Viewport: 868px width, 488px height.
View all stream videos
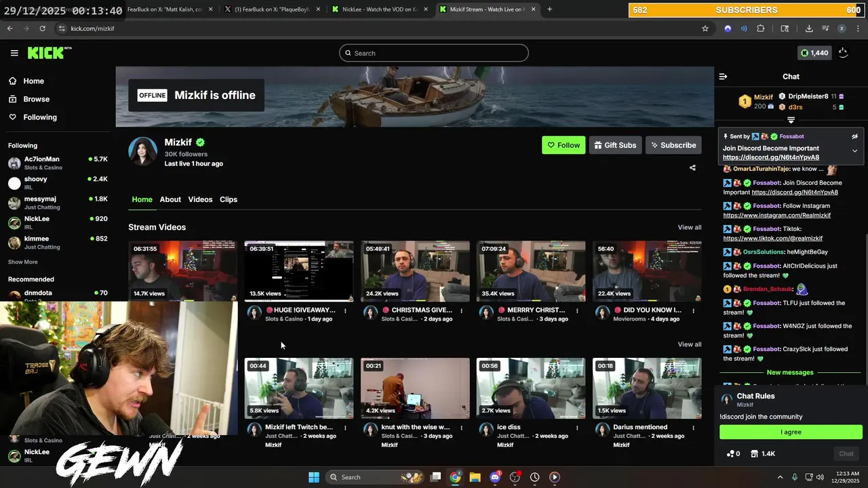point(690,227)
